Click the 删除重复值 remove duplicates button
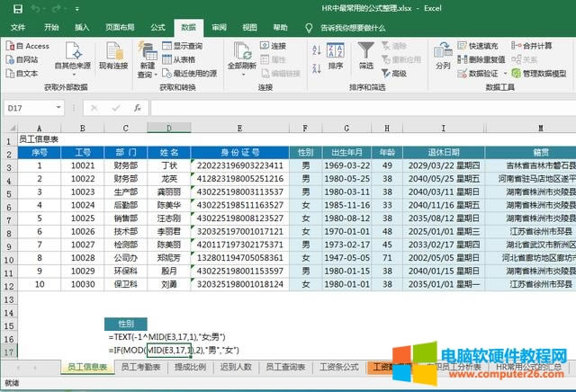 (x=482, y=59)
